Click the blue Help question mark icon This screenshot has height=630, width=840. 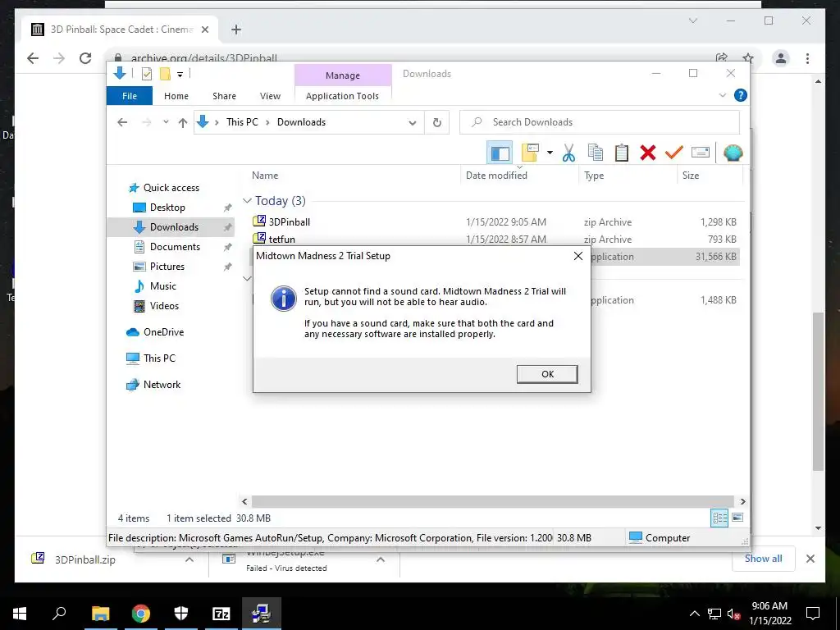point(741,95)
